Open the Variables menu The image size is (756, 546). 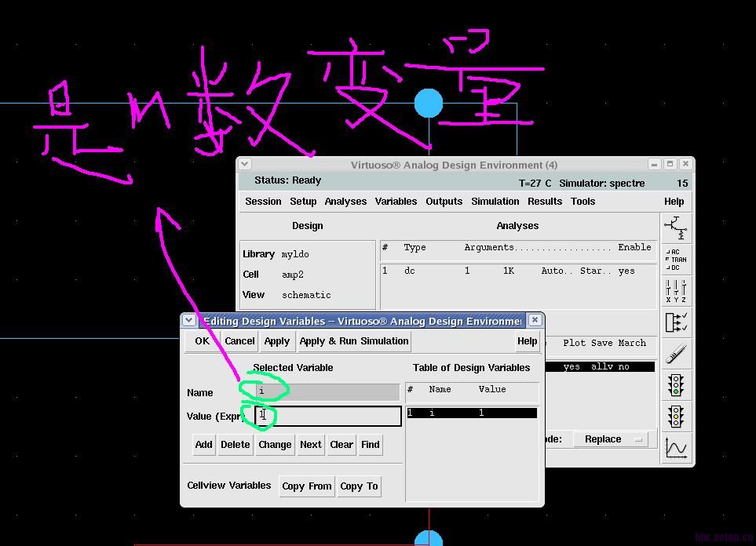(x=396, y=202)
